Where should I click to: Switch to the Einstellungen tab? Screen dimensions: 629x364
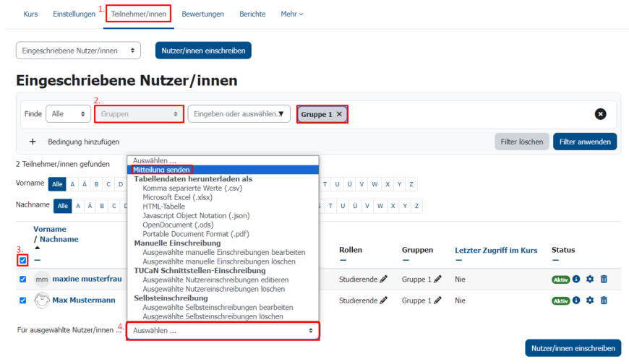(74, 14)
